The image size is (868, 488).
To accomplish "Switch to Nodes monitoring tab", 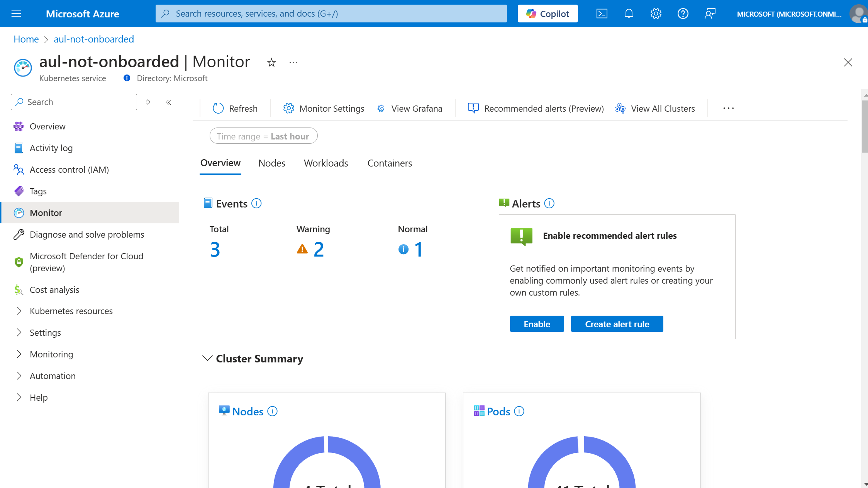I will [272, 163].
